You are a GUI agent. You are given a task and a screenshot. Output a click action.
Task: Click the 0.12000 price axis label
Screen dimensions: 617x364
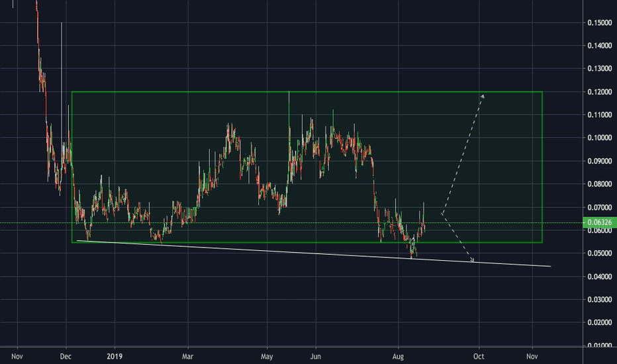pos(600,92)
